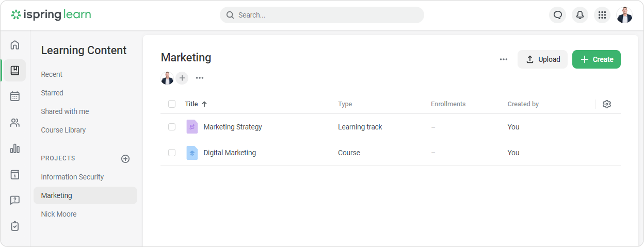Click the Search input field
Image resolution: width=644 pixels, height=247 pixels.
tap(321, 15)
